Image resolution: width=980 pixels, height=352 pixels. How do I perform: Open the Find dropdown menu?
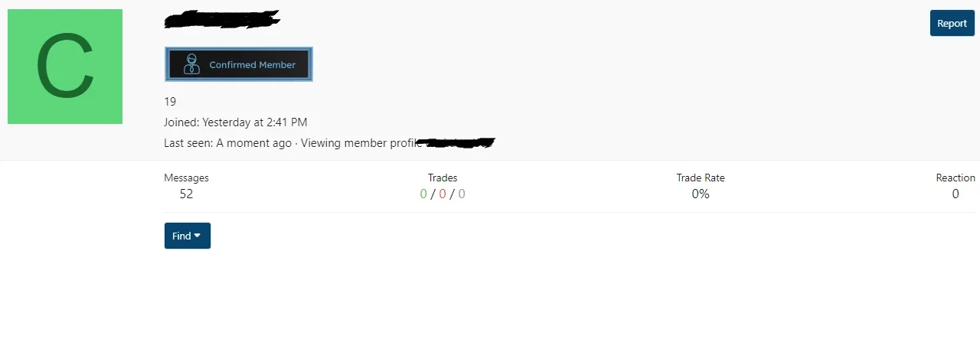(x=187, y=236)
